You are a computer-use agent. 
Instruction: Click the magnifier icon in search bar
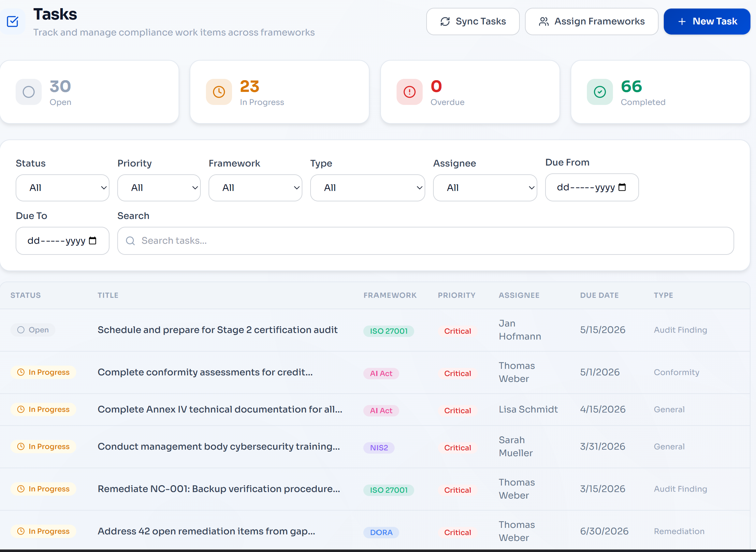130,240
